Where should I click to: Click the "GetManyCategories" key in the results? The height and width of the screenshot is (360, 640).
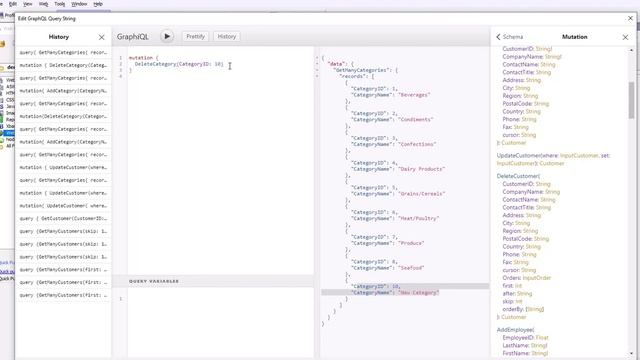pyautogui.click(x=362, y=70)
